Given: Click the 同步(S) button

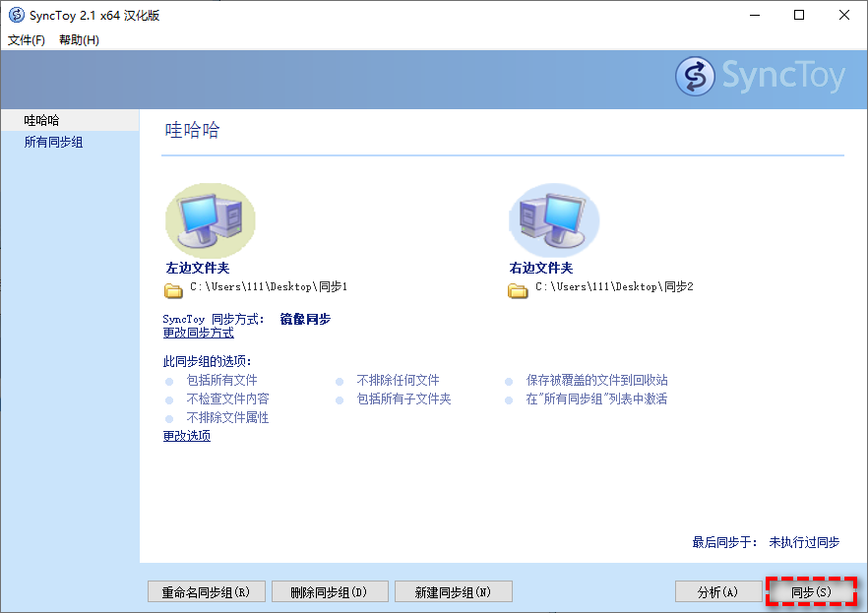Looking at the screenshot, I should [x=812, y=592].
